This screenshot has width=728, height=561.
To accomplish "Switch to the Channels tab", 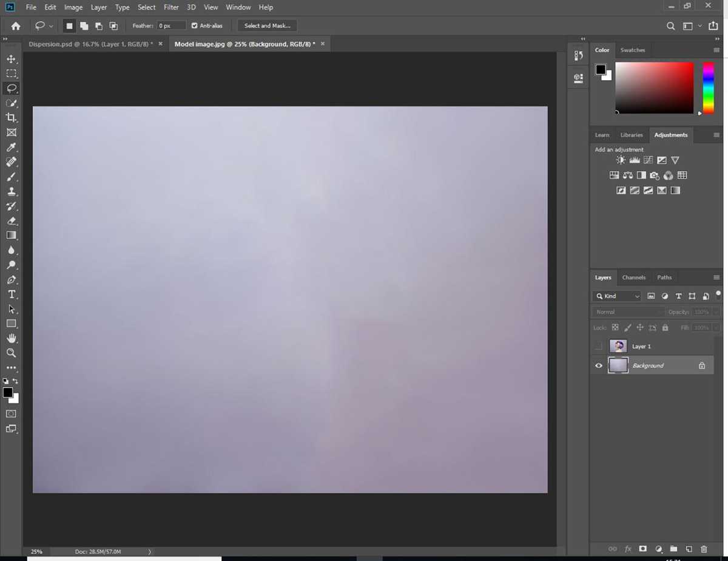I will pyautogui.click(x=633, y=277).
